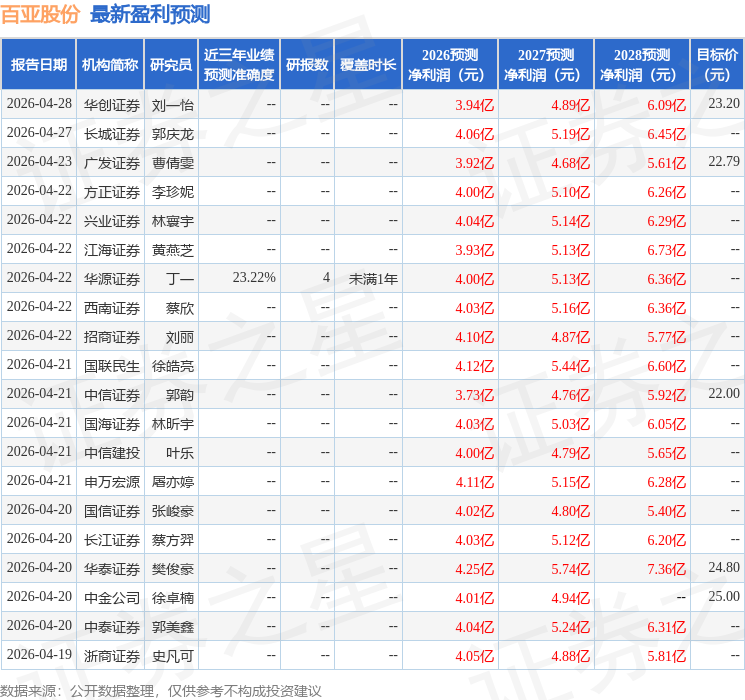Image resolution: width=745 pixels, height=700 pixels.
Task: Click the 23.22% accuracy value
Action: (254, 278)
